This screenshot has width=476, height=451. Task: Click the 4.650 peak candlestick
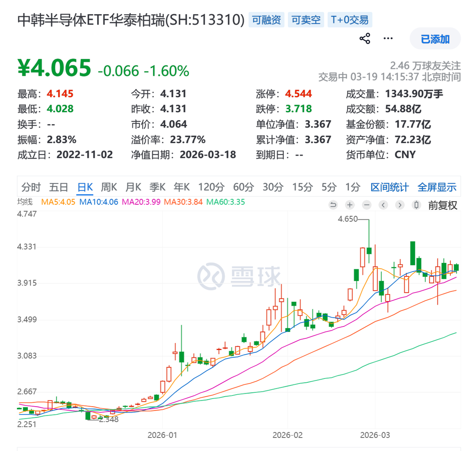[369, 250]
